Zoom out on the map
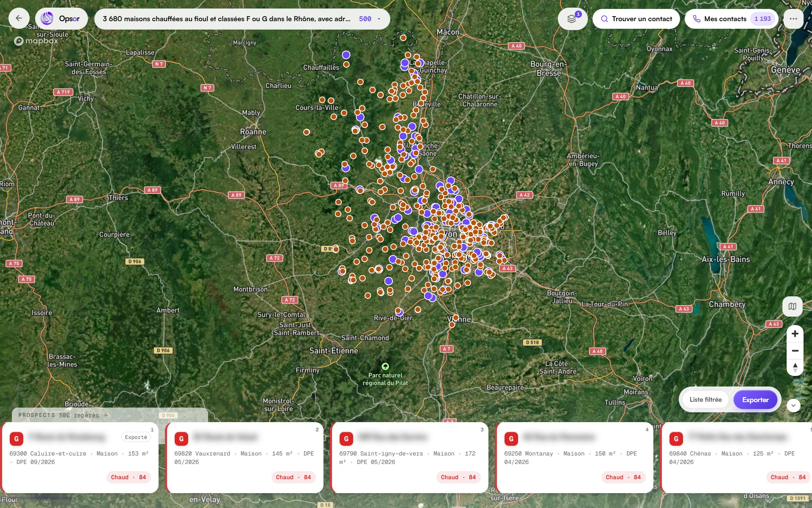Image resolution: width=812 pixels, height=508 pixels. point(795,351)
